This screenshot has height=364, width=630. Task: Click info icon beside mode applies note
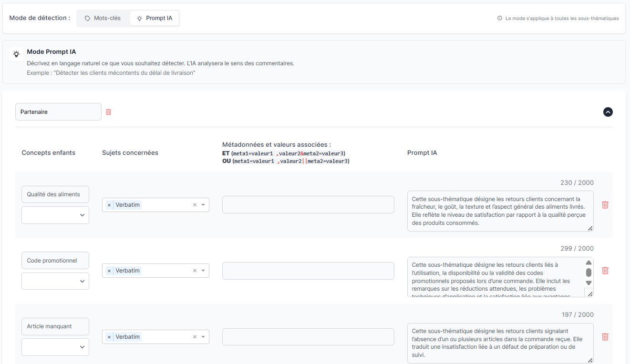click(x=500, y=19)
